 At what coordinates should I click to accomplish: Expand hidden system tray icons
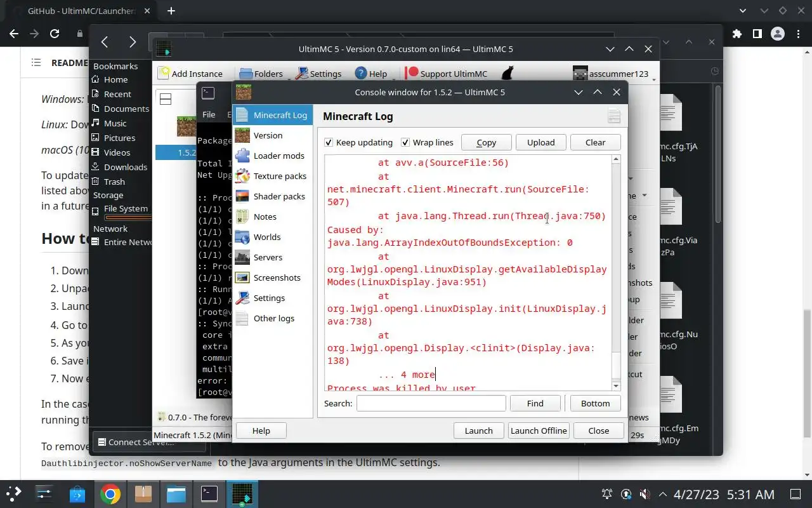coord(663,494)
